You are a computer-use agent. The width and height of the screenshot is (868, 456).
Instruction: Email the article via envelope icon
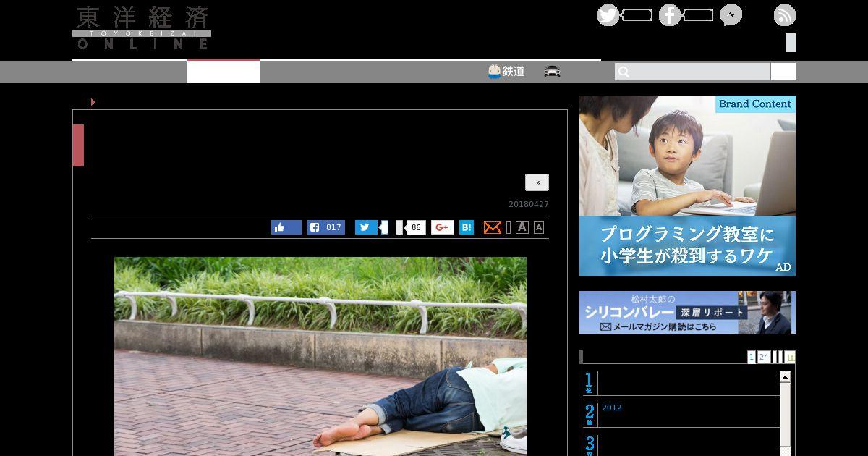click(493, 227)
